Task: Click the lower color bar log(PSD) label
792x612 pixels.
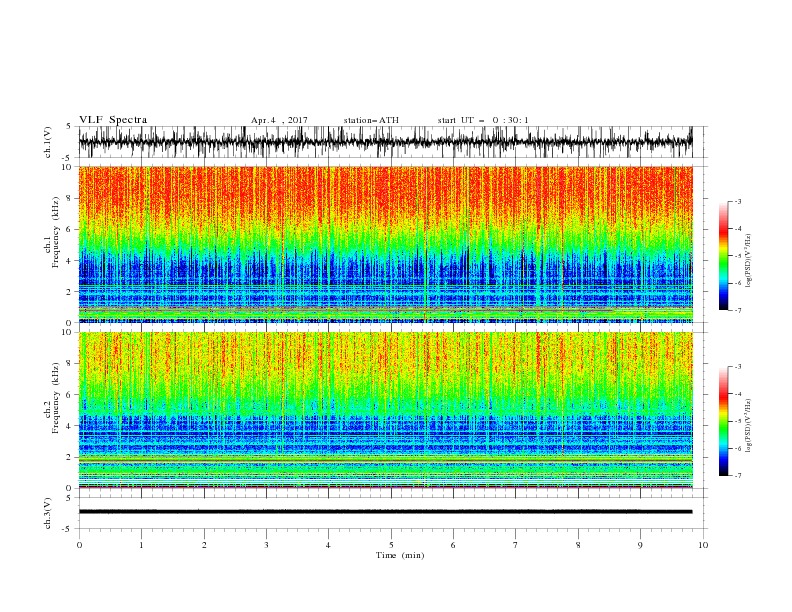Action: pyautogui.click(x=748, y=425)
